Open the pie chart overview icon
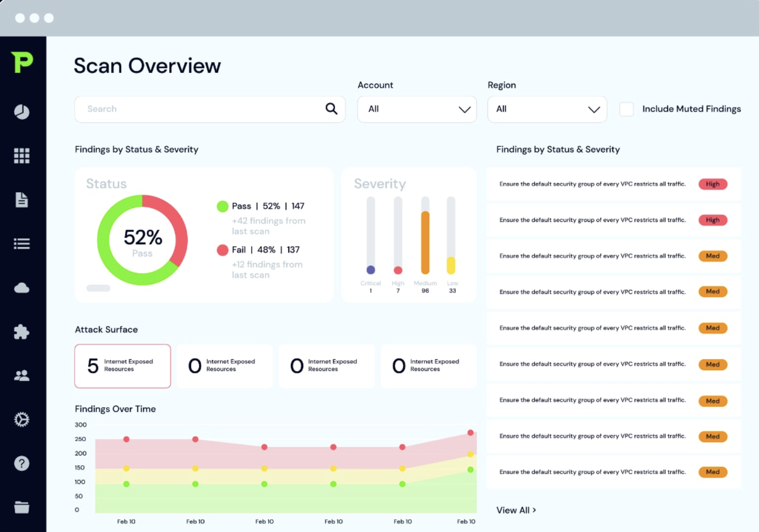This screenshot has height=532, width=759. (21, 112)
